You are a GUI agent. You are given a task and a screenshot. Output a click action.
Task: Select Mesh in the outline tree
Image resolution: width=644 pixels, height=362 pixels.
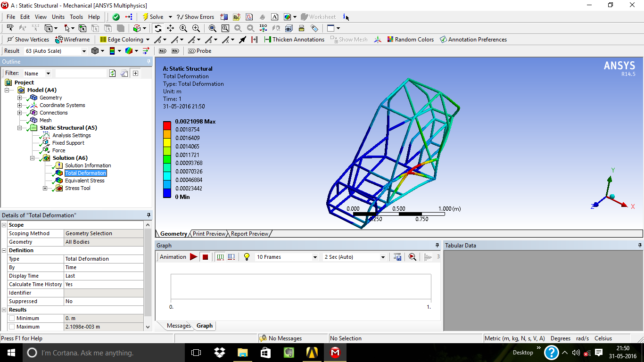click(x=46, y=120)
